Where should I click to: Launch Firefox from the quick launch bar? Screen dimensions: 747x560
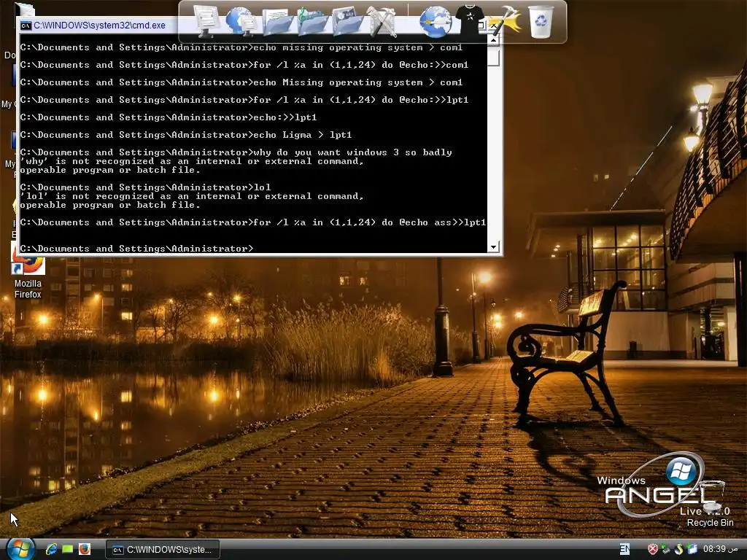(85, 549)
